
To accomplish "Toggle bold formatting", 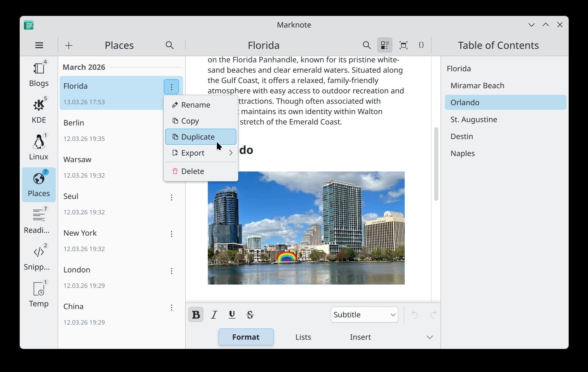I will tap(196, 314).
